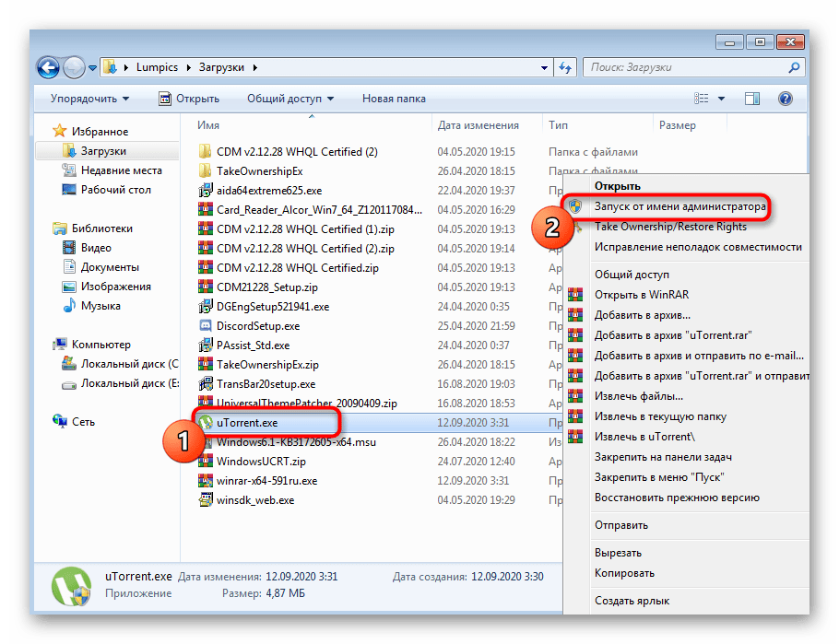Image resolution: width=839 pixels, height=644 pixels.
Task: Click the Открыть toolbar button
Action: point(189,99)
